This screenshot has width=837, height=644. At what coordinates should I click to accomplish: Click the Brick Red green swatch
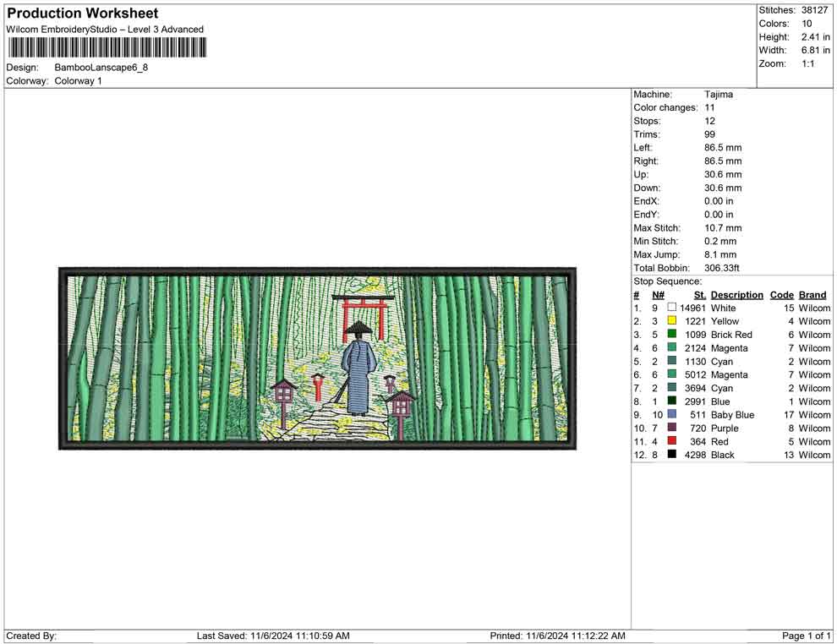[x=672, y=334]
